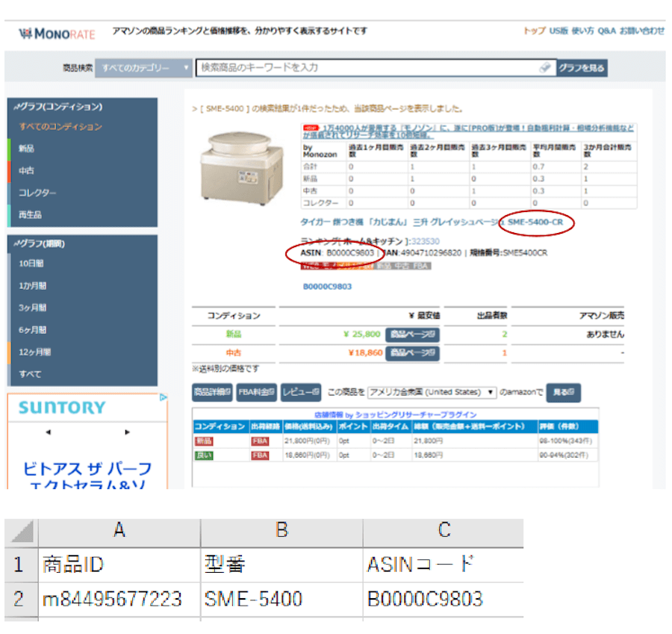Click the FBA料金 button
The image size is (672, 634).
pos(256,392)
